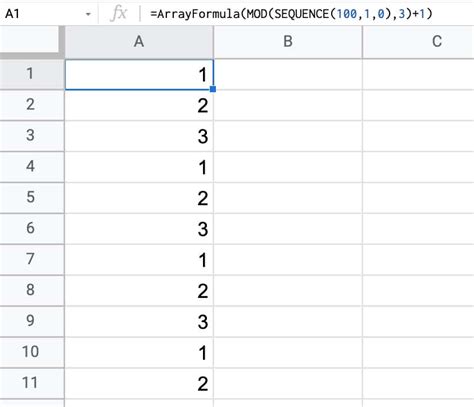Click cell A5 containing 2
This screenshot has height=407, width=474.
click(x=139, y=198)
